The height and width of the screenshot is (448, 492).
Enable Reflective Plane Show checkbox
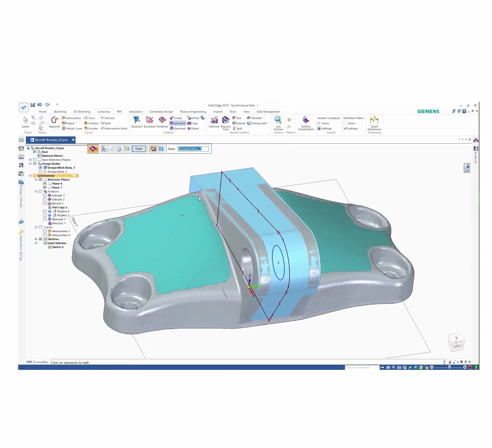point(345,123)
